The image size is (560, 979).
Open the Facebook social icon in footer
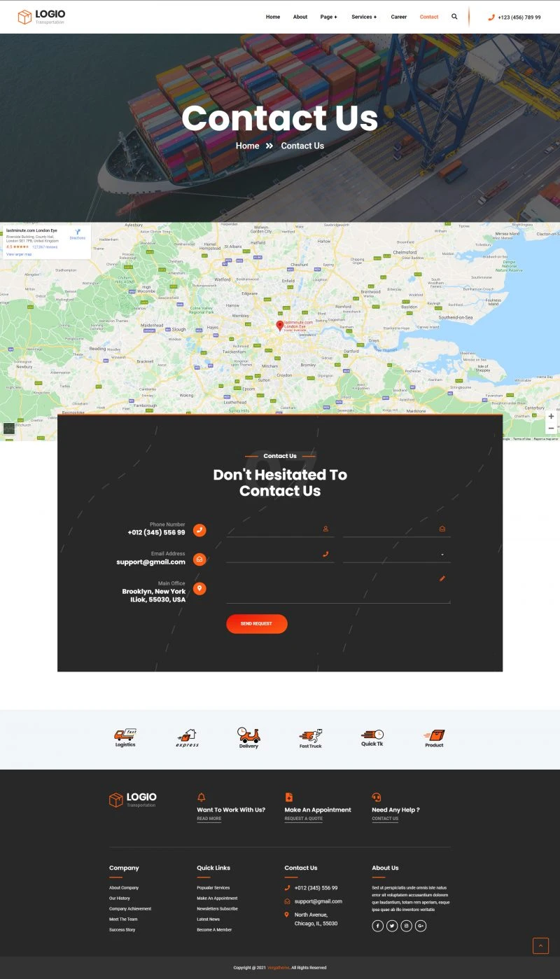click(377, 926)
